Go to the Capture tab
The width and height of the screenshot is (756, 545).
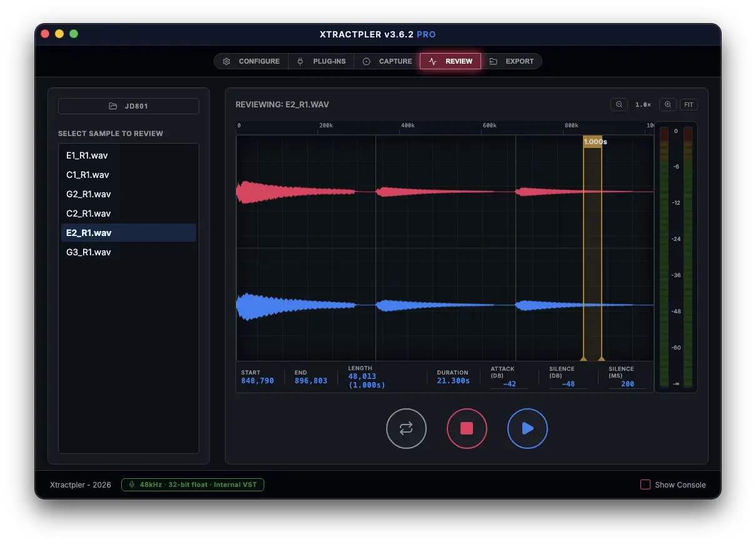(x=387, y=61)
